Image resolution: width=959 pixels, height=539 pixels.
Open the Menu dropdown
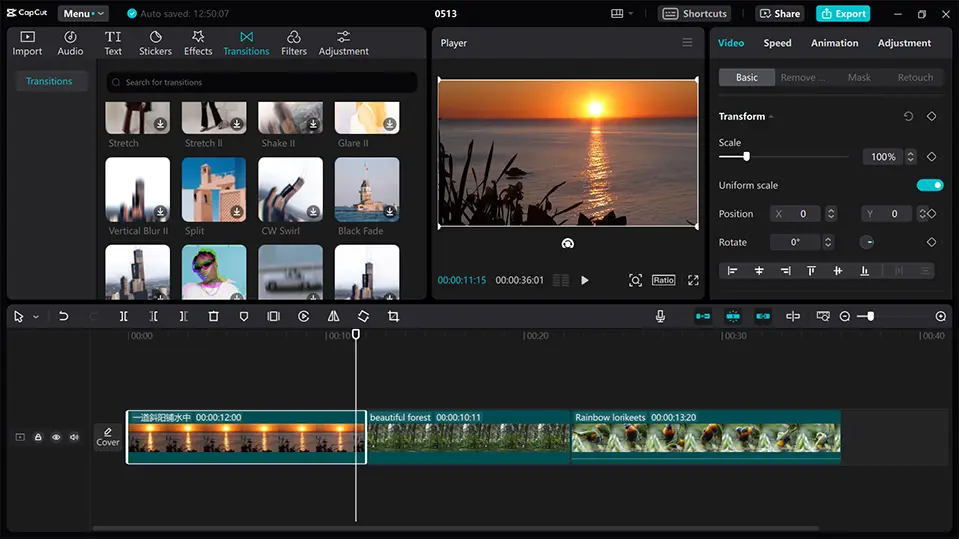click(x=83, y=14)
